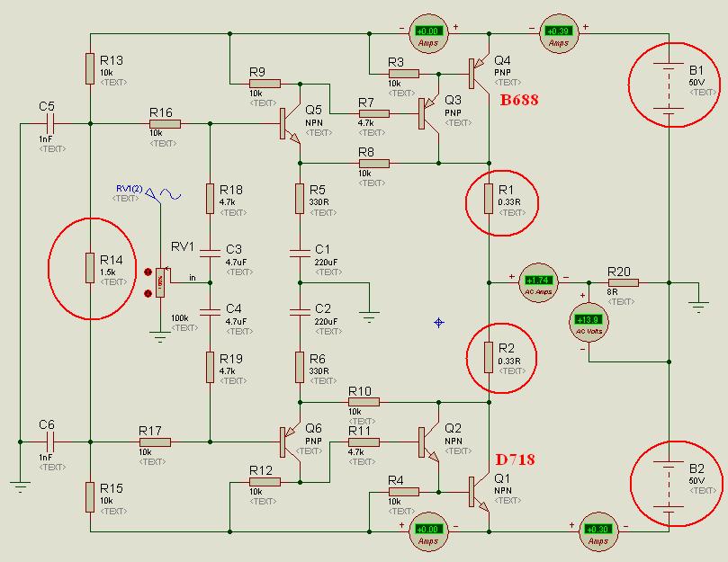
Task: Select the Q4 PNP transistor symbol
Action: click(x=479, y=74)
